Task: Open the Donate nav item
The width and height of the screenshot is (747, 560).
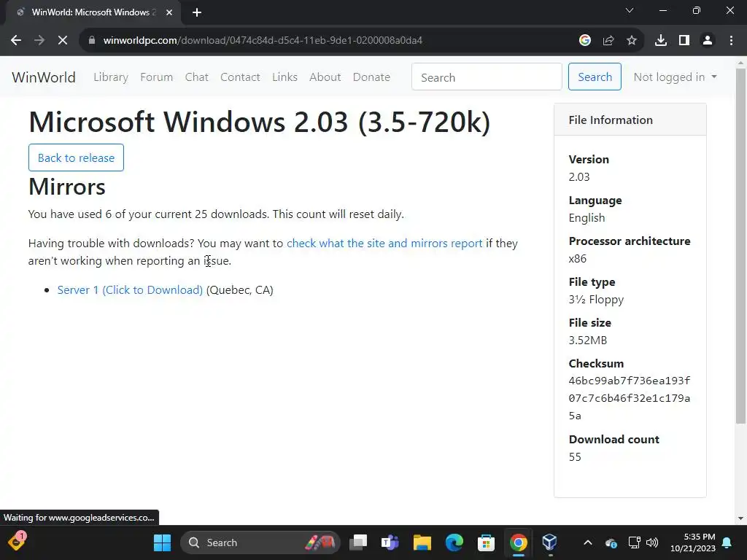Action: tap(371, 77)
